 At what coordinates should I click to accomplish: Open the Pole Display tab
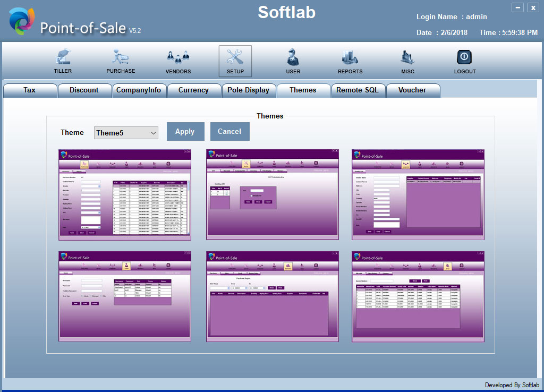point(249,90)
